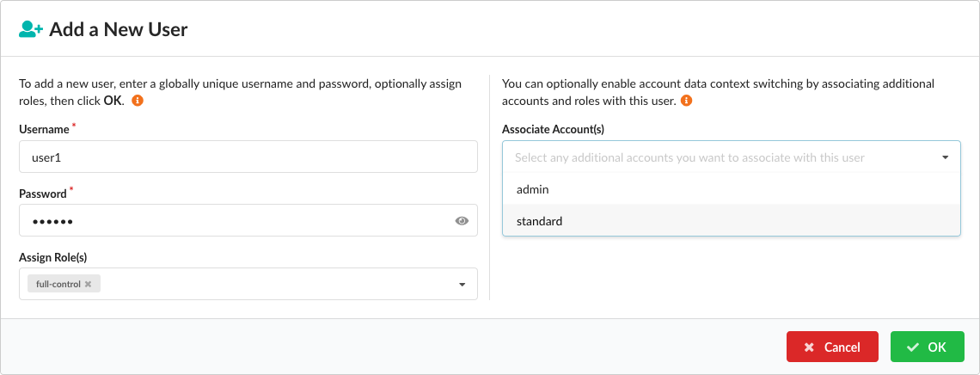This screenshot has width=980, height=375.
Task: Collapse the Associate Account(s) dropdown arrow
Action: pyautogui.click(x=945, y=157)
